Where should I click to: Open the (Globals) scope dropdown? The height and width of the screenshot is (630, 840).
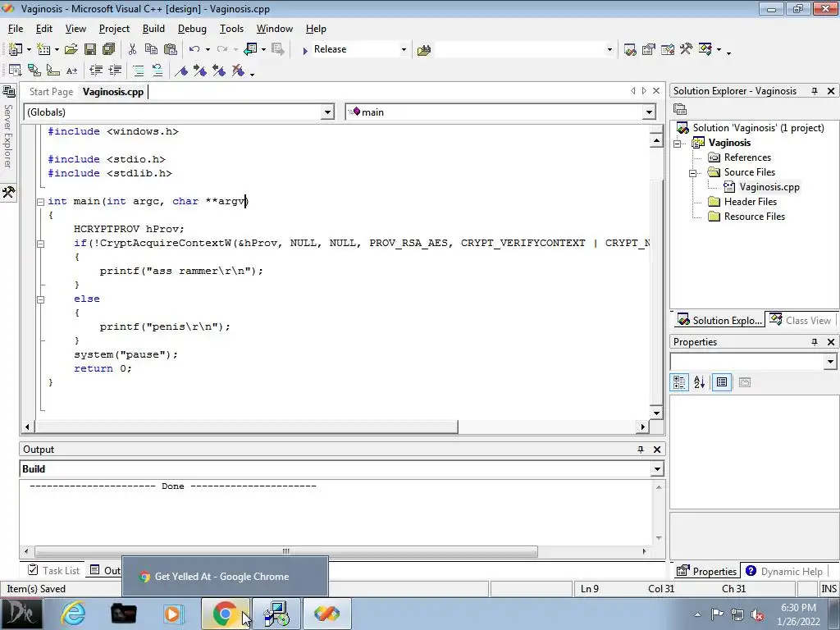327,112
